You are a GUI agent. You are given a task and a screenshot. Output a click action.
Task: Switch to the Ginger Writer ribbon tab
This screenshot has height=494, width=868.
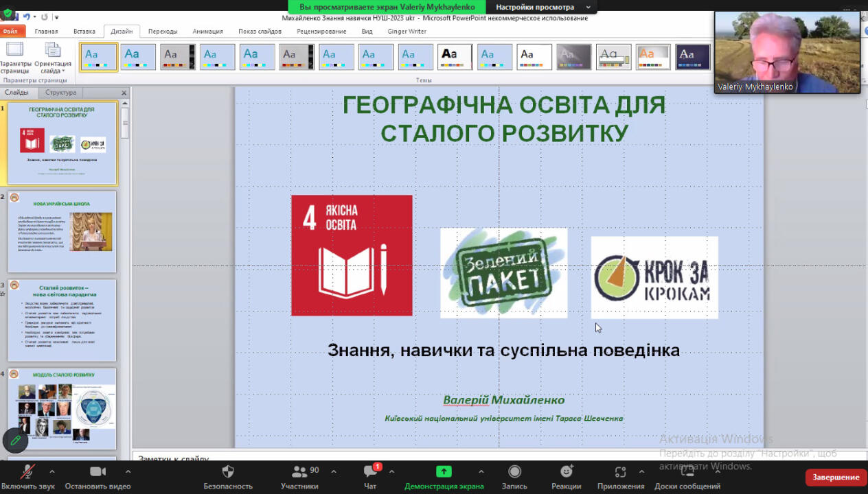point(407,31)
